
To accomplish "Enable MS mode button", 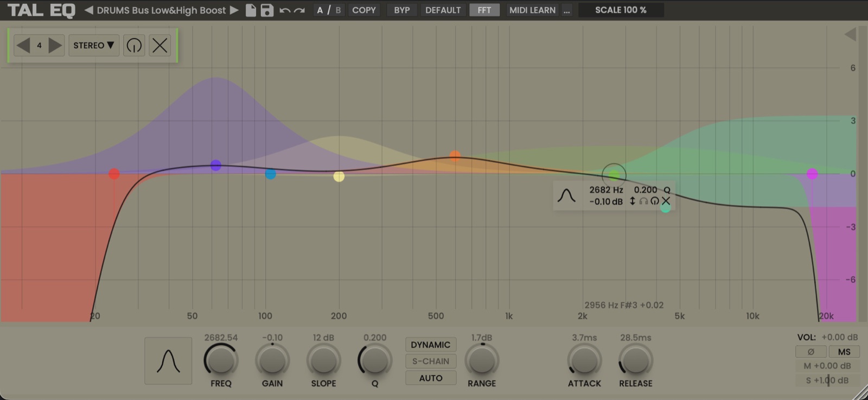I will [844, 352].
